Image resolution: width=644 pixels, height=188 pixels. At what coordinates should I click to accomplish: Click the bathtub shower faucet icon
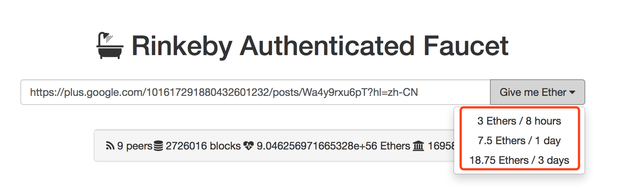click(x=110, y=46)
